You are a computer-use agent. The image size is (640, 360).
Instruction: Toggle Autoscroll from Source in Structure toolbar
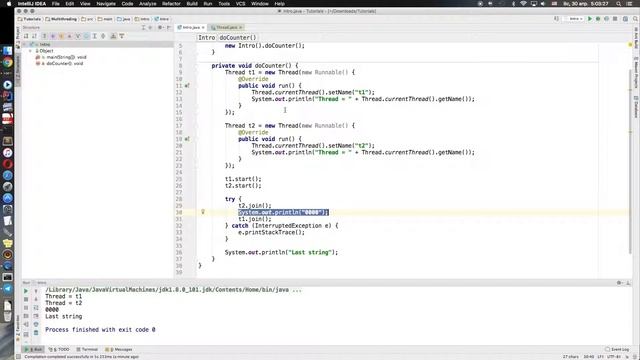click(122, 36)
